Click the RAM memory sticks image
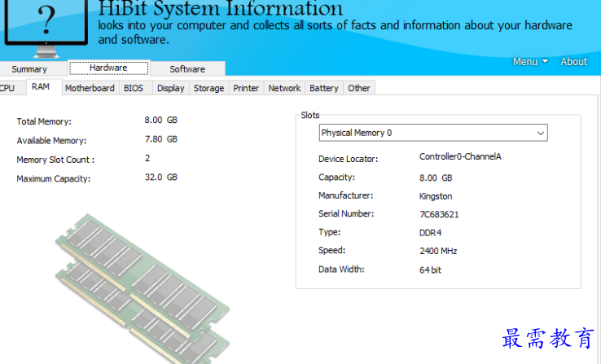The width and height of the screenshot is (601, 364). click(x=143, y=285)
